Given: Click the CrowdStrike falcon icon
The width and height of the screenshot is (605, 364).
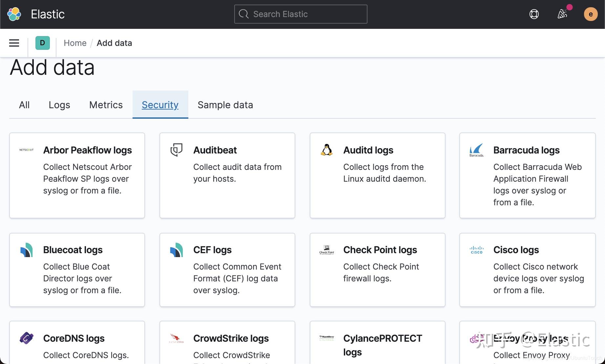Looking at the screenshot, I should pyautogui.click(x=176, y=338).
